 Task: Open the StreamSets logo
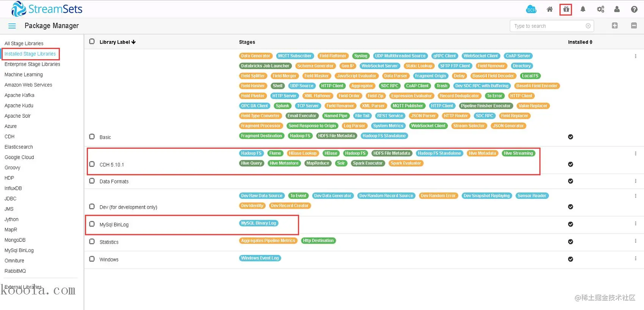tap(47, 9)
